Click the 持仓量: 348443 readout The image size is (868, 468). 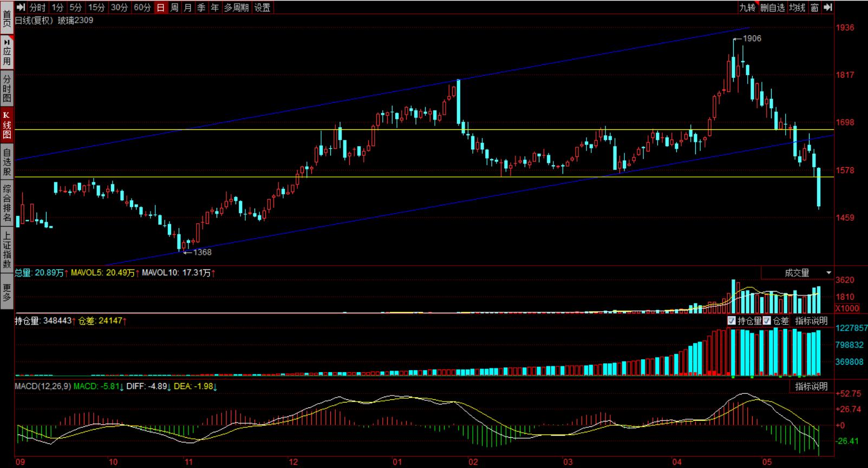(x=45, y=321)
